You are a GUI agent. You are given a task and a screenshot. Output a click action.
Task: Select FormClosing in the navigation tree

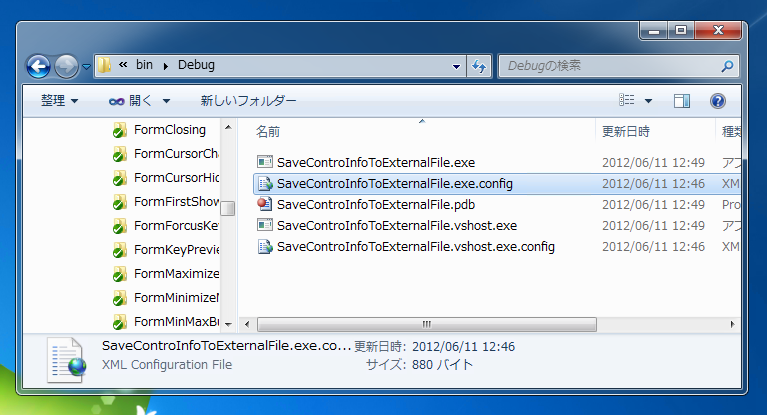tap(170, 130)
